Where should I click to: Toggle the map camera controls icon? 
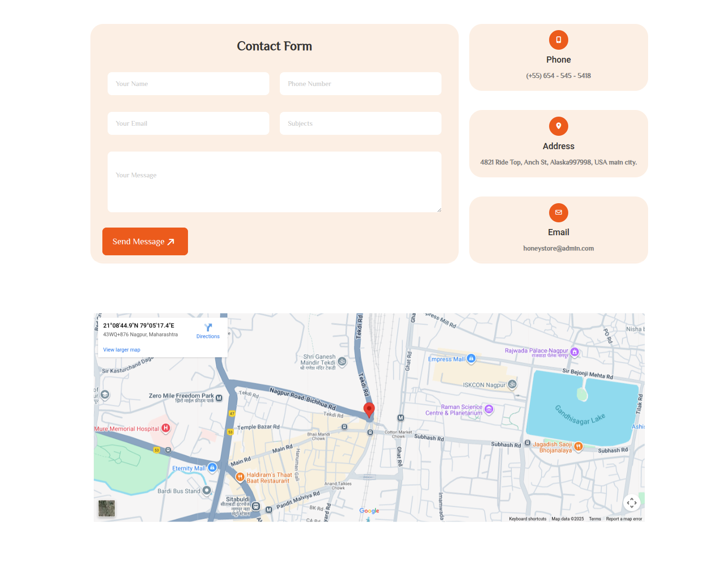[631, 502]
